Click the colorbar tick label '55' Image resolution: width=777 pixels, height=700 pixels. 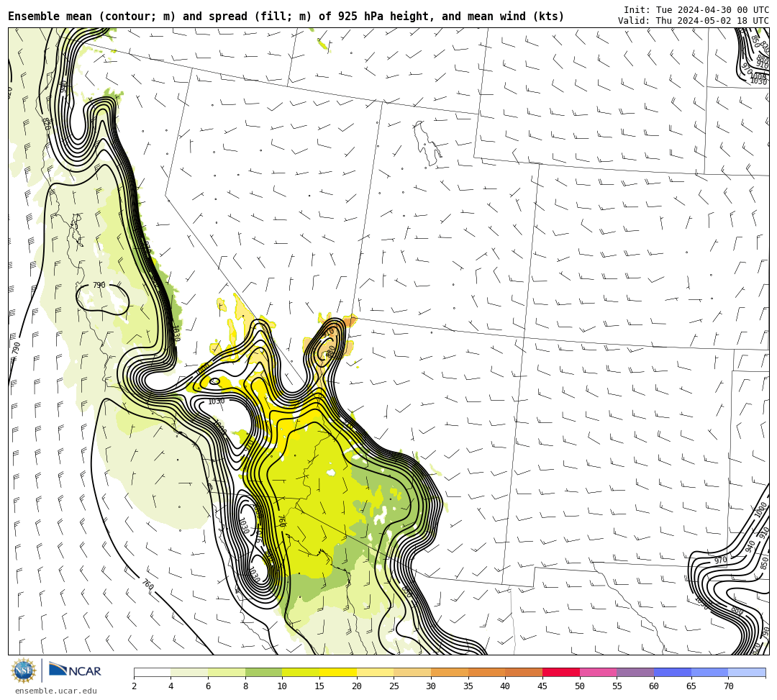click(x=617, y=686)
